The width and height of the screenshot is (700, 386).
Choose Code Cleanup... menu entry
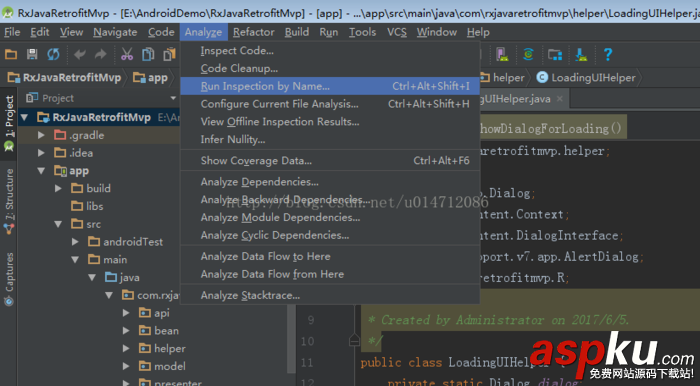(x=330, y=69)
